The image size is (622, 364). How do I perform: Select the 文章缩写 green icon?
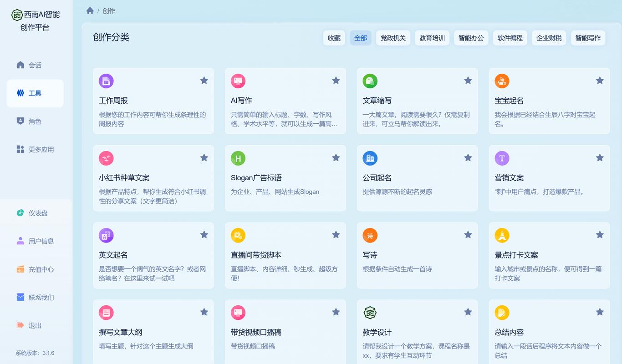[370, 81]
